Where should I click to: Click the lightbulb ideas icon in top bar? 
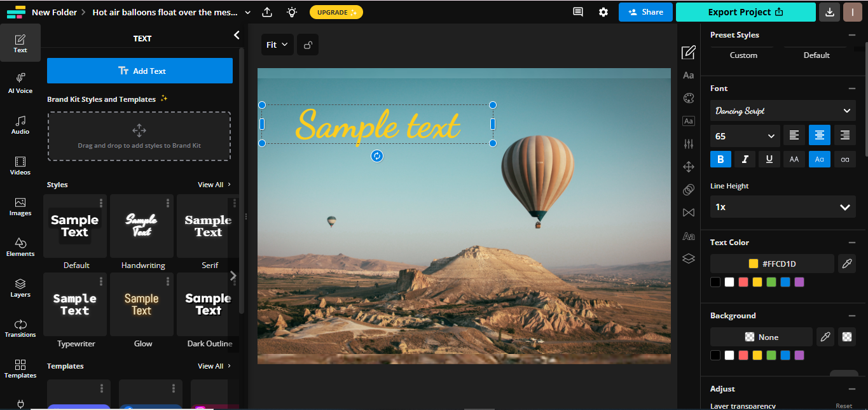coord(291,12)
